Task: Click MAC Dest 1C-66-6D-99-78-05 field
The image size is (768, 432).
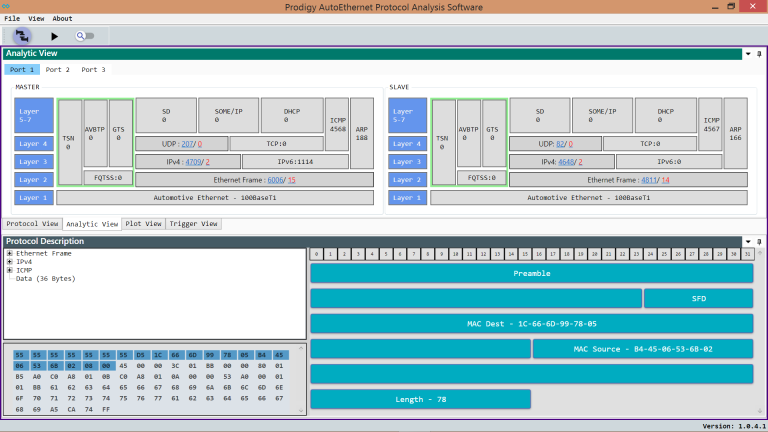Action: point(532,324)
